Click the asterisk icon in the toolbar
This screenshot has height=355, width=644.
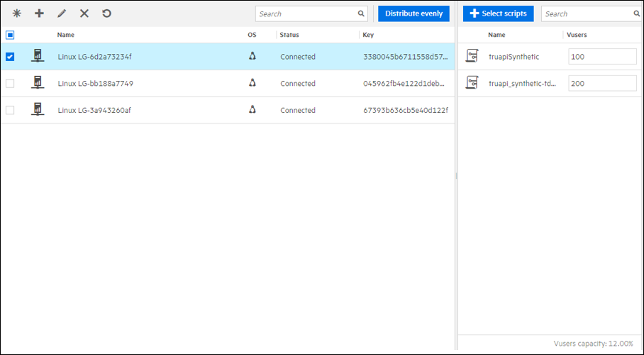pos(17,13)
